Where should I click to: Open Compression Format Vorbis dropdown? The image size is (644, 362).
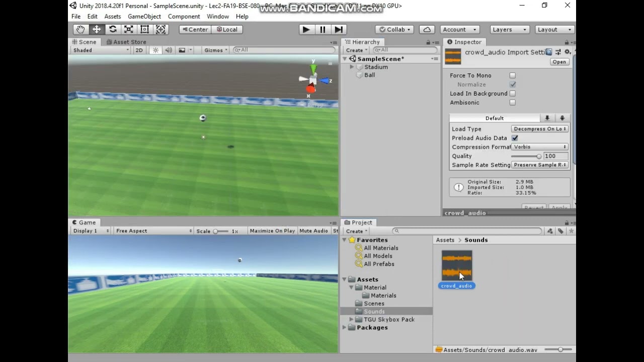[539, 147]
